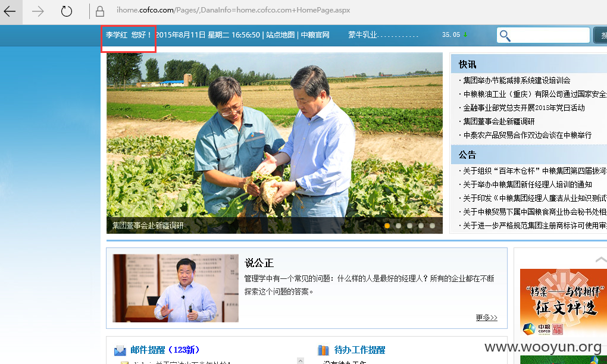Open notice 关于举办中粮集团新任经理人培训的通知
607x364 pixels.
(x=527, y=184)
